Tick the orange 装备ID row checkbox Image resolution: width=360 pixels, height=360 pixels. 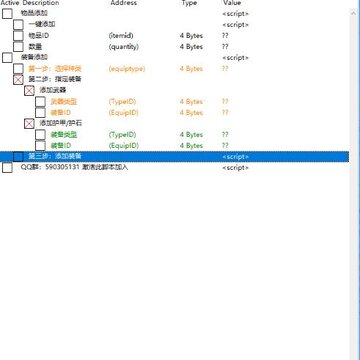40,113
